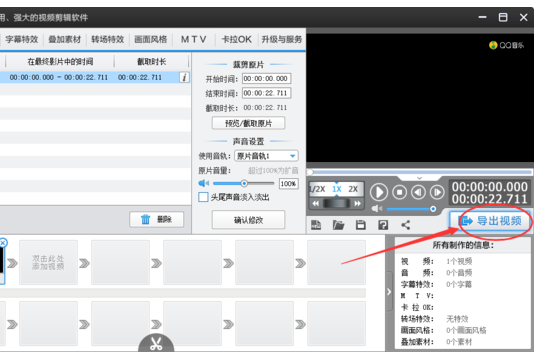Save project using the floppy disk icon
Image resolution: width=548 pixels, height=360 pixels.
[x=361, y=225]
